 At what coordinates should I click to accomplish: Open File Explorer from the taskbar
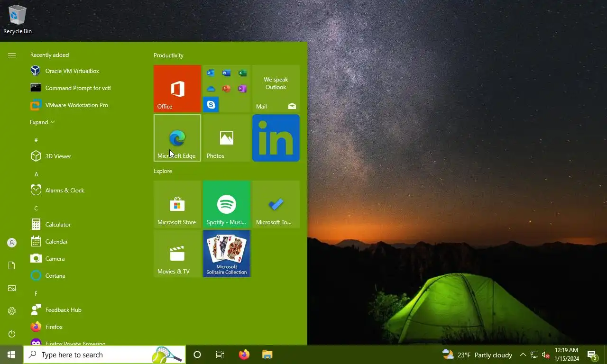[x=267, y=355]
